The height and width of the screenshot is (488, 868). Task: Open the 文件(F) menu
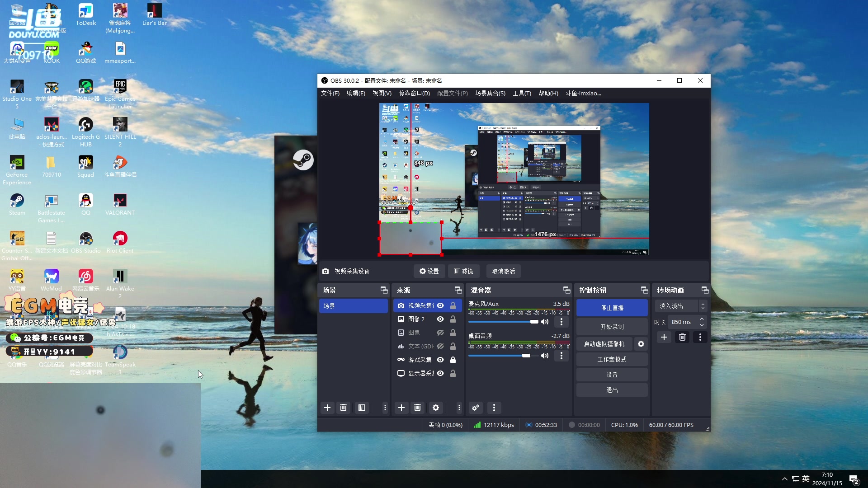[x=330, y=93]
